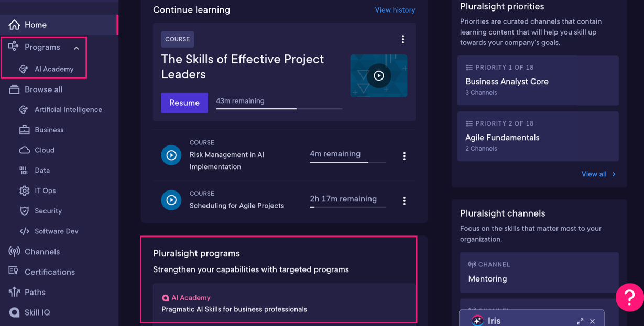Open the Channels broadcast icon
This screenshot has width=644, height=326.
pyautogui.click(x=14, y=252)
